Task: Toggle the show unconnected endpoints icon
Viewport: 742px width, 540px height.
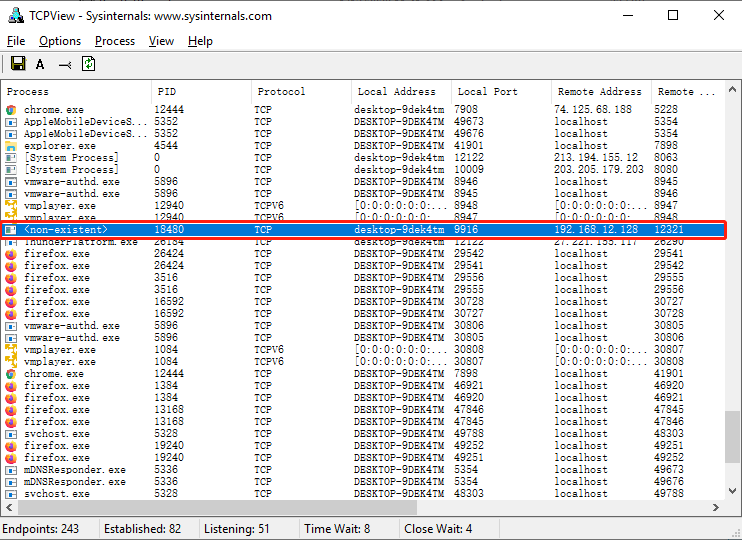Action: 65,64
